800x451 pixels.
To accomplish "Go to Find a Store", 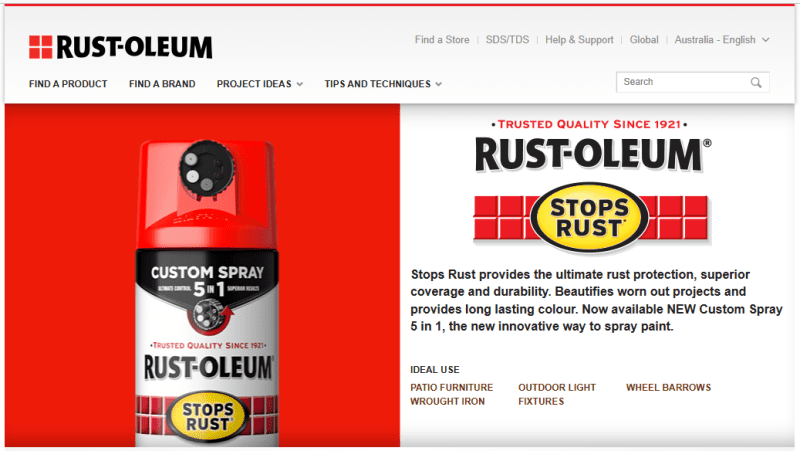I will point(442,40).
